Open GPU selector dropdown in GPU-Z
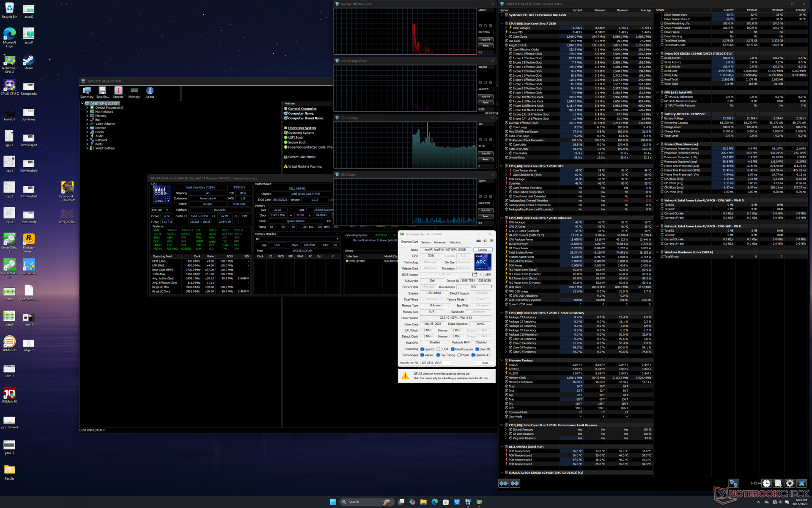The width and height of the screenshot is (812, 508). 426,363
